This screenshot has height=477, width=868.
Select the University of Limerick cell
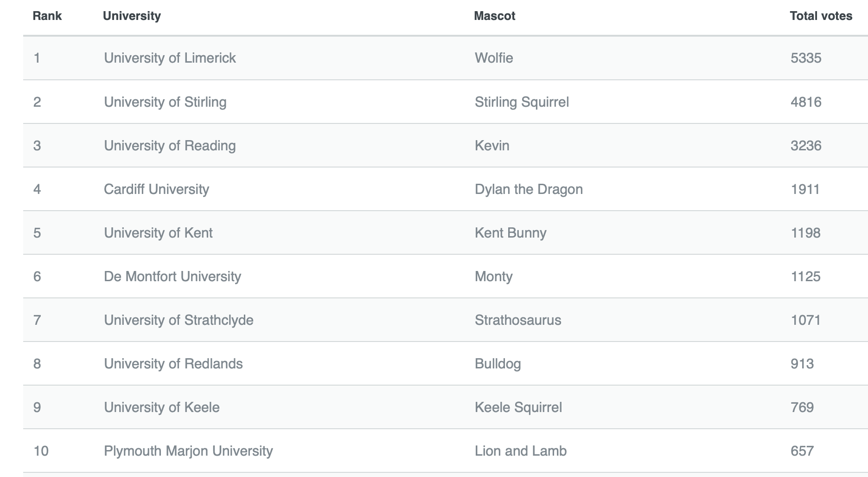point(170,58)
